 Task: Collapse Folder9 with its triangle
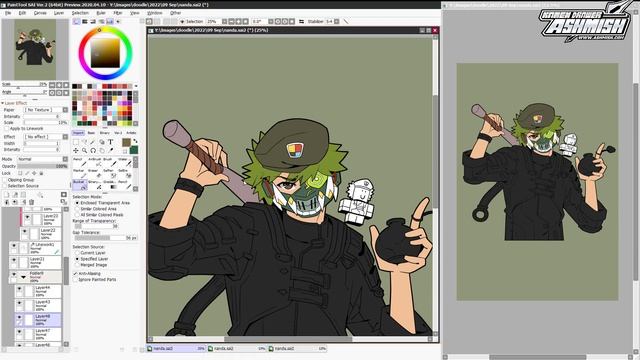point(23,277)
